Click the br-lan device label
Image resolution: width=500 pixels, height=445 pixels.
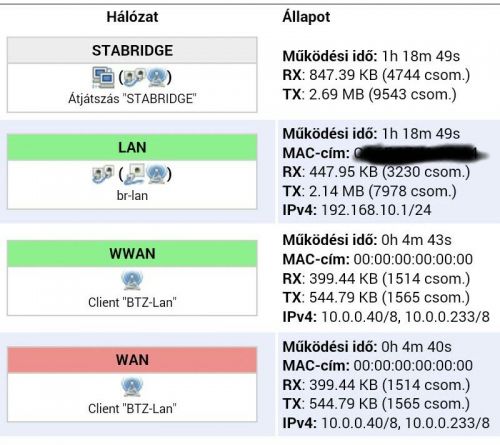132,196
